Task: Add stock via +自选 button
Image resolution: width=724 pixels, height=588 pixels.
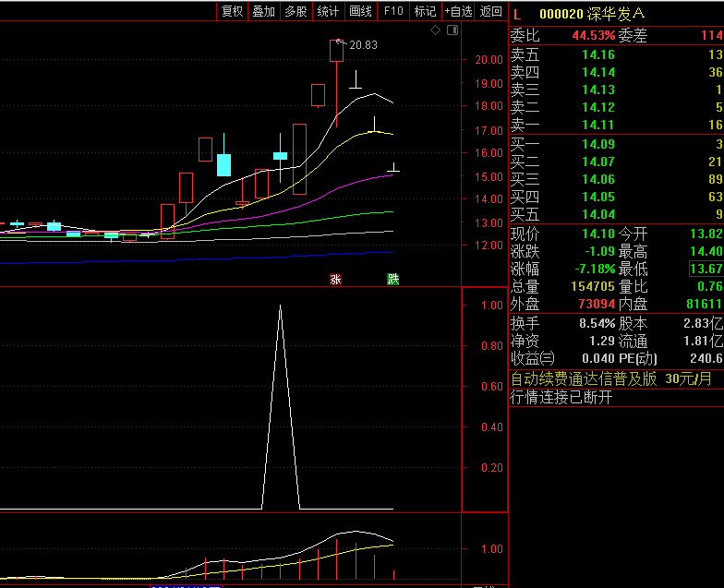Action: pos(458,11)
